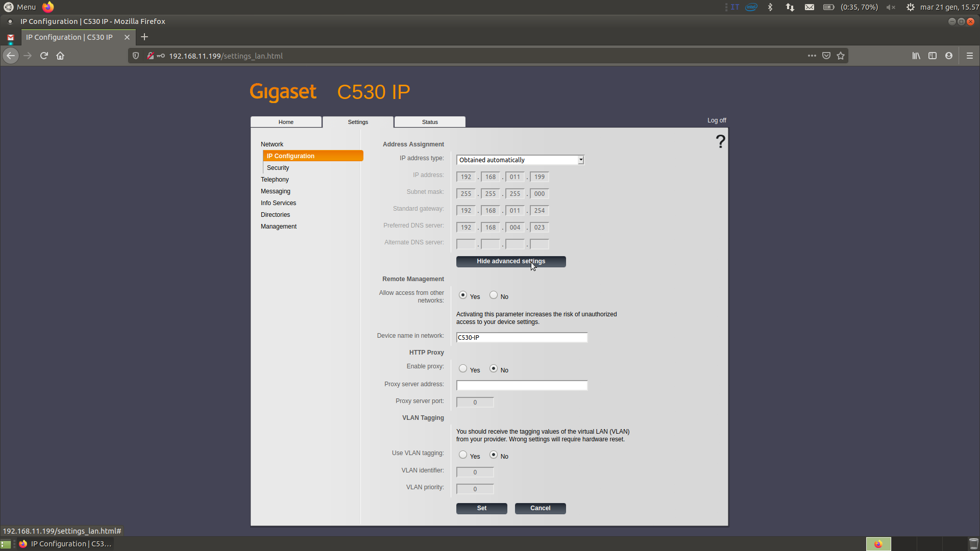Open Management settings
The image size is (980, 551).
279,227
